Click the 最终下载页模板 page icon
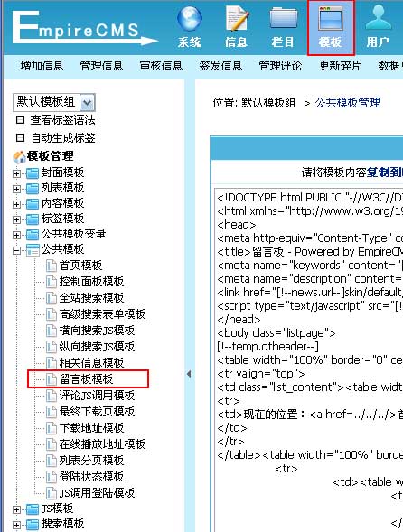Image resolution: width=403 pixels, height=532 pixels. (x=52, y=412)
